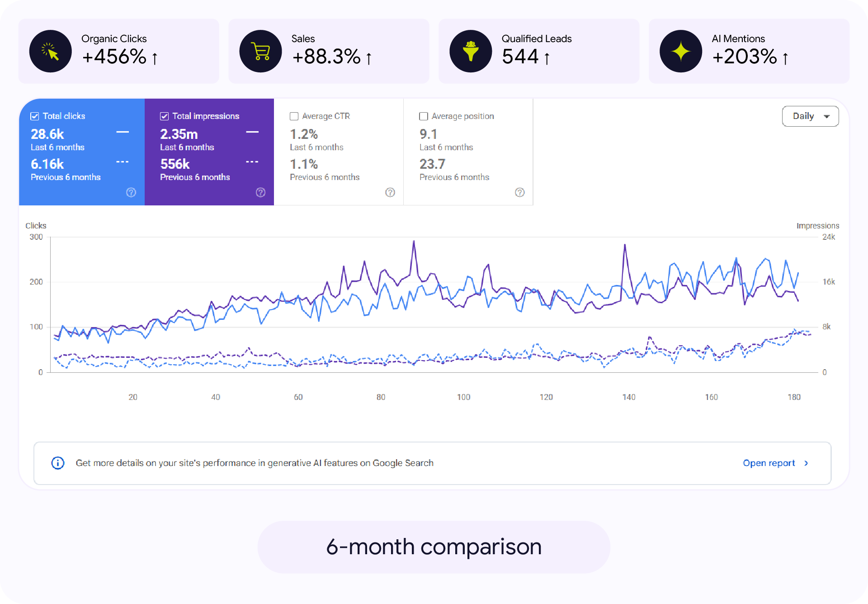Open the generative AI performance report link
Image resolution: width=868 pixels, height=604 pixels.
click(769, 463)
